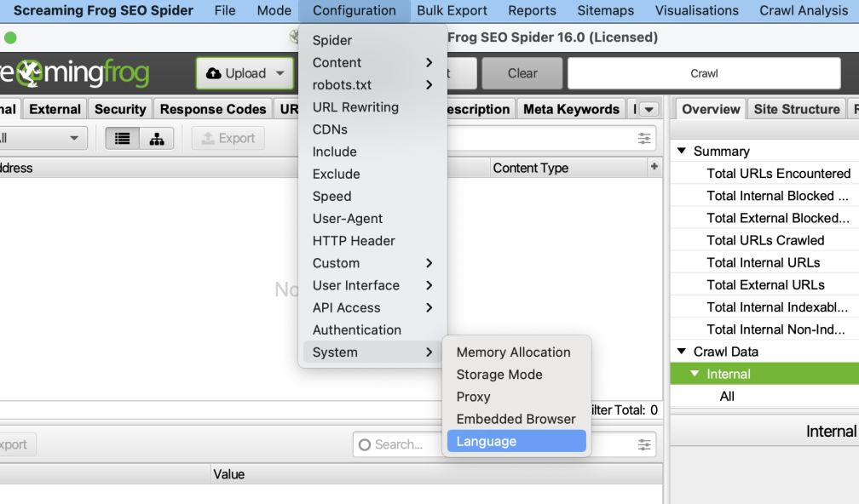Screen dimensions: 859x504
Task: Open Screaming Frog SEO Spider app menu
Action: (x=104, y=11)
